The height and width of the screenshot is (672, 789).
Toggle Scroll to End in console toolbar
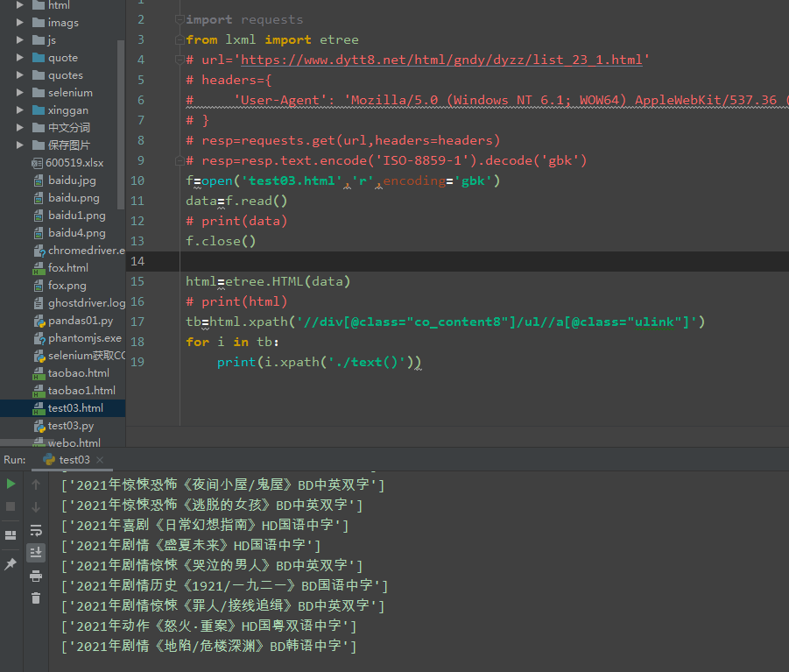point(36,552)
